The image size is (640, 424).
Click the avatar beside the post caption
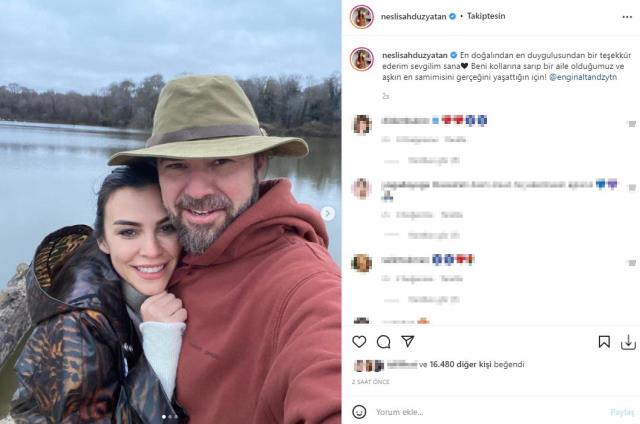click(x=361, y=59)
